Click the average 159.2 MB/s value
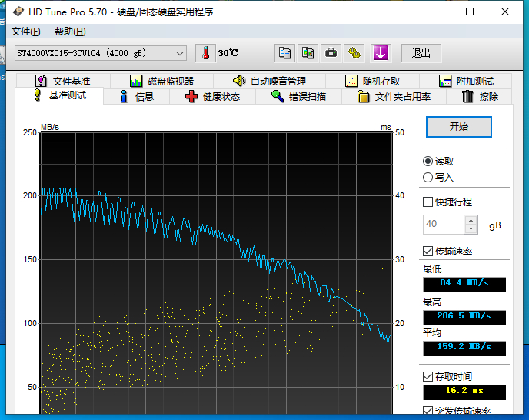This screenshot has width=529, height=420. tap(464, 348)
